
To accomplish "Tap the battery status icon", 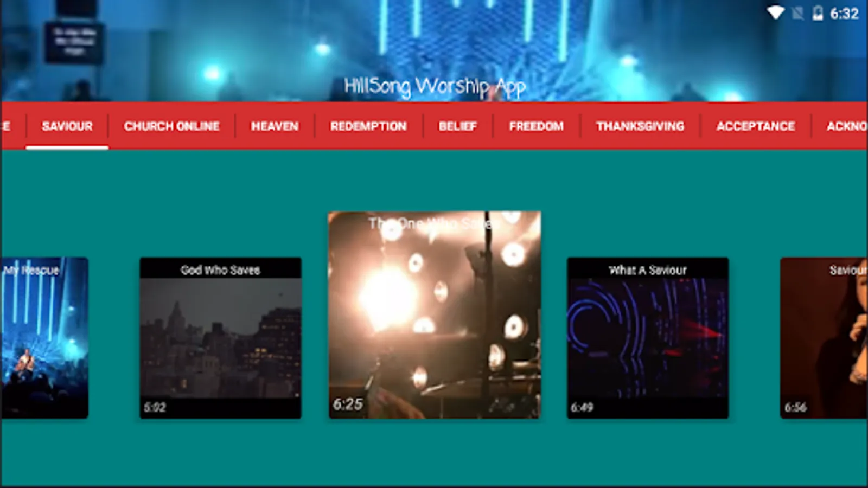I will [x=818, y=13].
